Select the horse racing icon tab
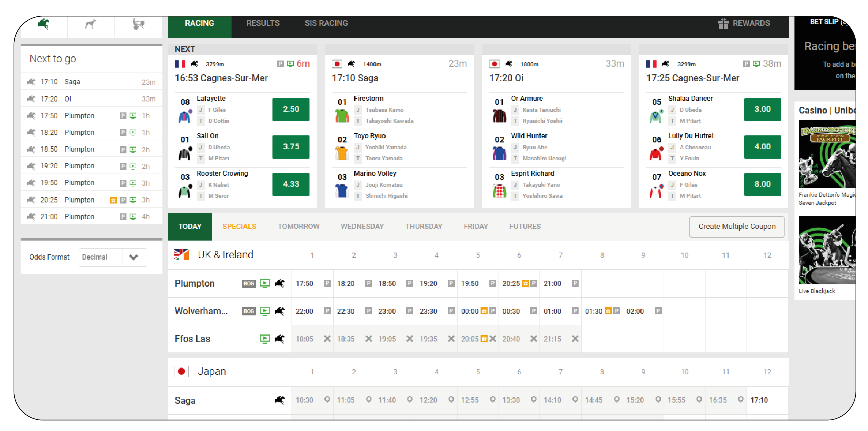 44,24
